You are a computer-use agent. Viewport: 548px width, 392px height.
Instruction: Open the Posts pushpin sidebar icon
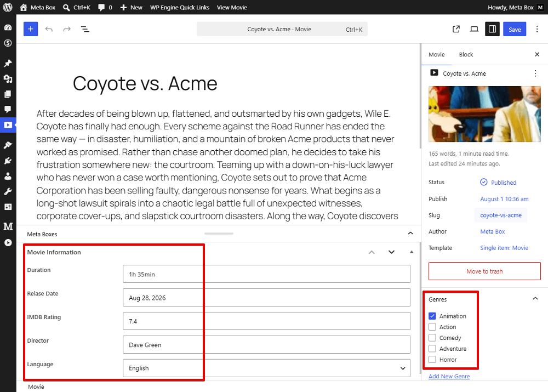8,63
